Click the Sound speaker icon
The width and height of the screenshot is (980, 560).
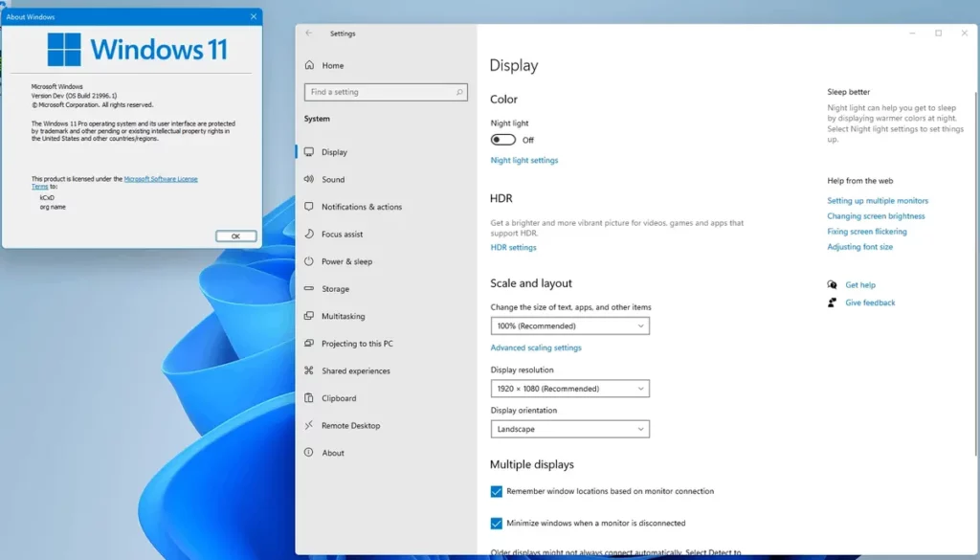point(308,179)
